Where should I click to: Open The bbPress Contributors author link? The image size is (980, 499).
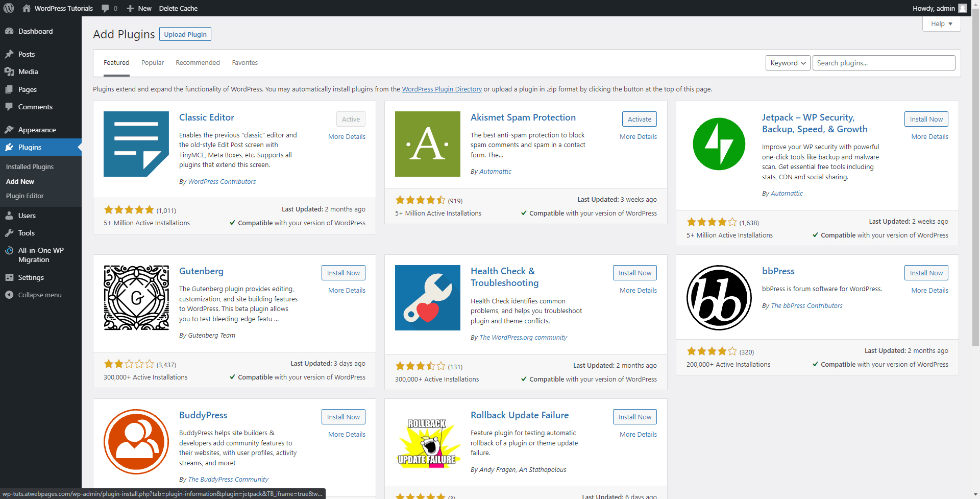point(806,305)
